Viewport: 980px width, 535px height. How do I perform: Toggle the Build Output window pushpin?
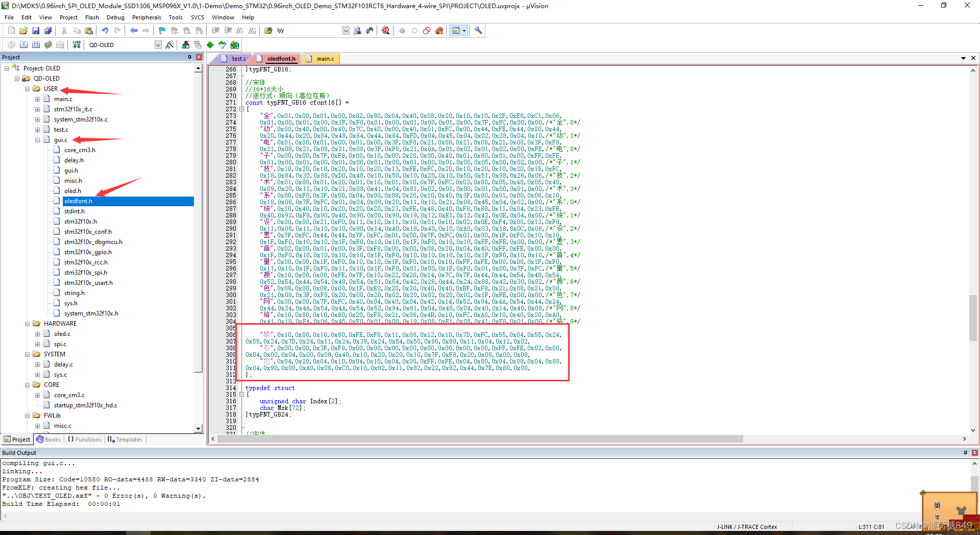coord(965,452)
